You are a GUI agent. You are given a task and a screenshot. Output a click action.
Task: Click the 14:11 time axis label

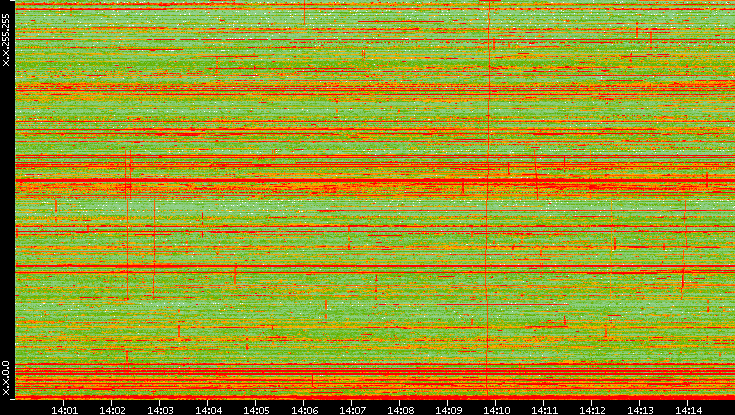click(x=544, y=410)
